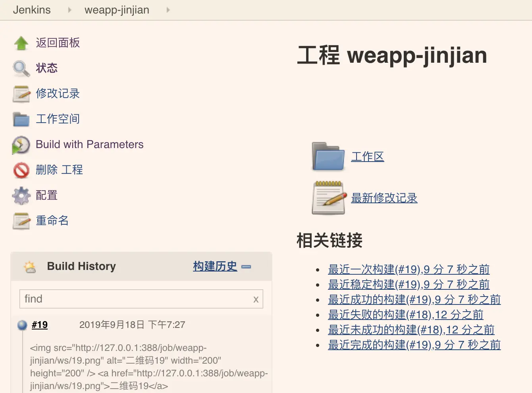Viewport: 532px width, 393px height.
Task: Open the 工作区 link
Action: click(x=368, y=156)
